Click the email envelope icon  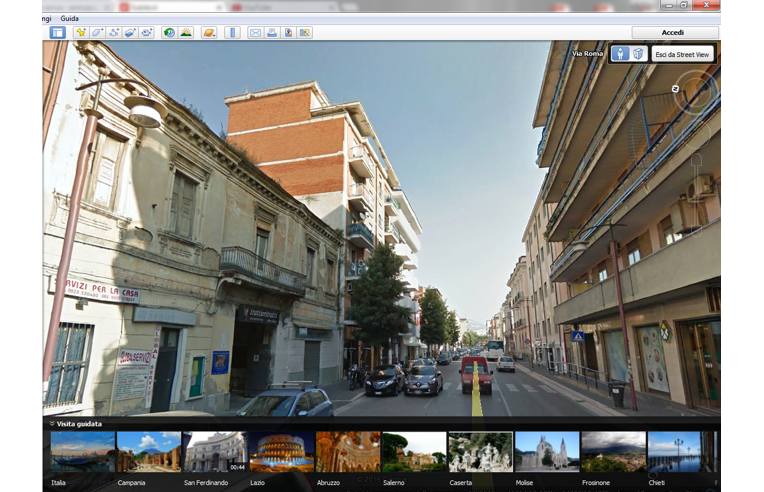tap(255, 33)
